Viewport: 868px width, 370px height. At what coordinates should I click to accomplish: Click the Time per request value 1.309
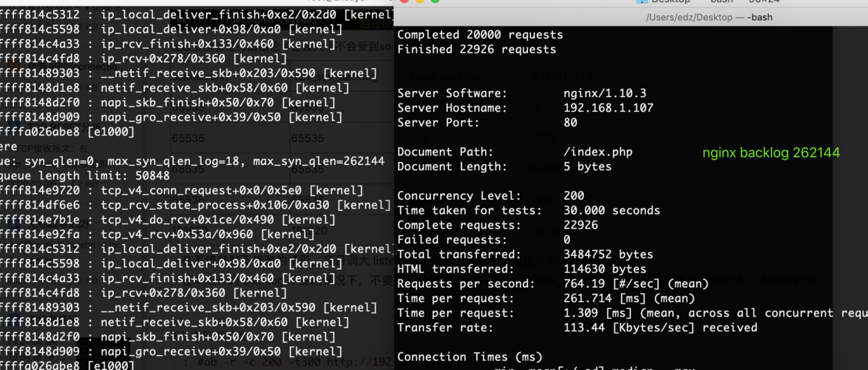(x=580, y=313)
